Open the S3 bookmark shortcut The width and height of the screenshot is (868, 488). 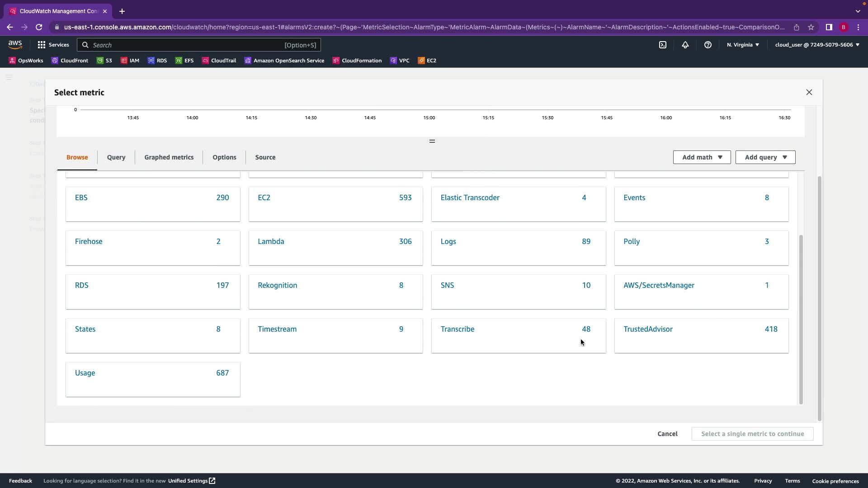(104, 61)
